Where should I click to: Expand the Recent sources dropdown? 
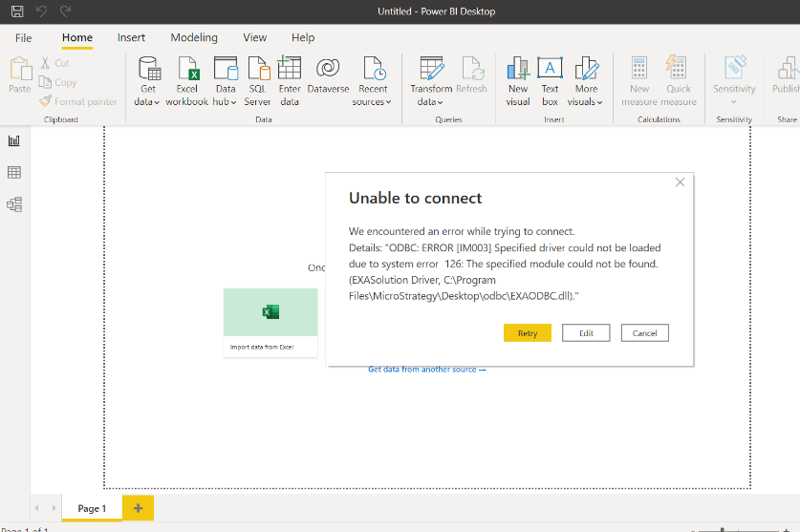[x=372, y=81]
